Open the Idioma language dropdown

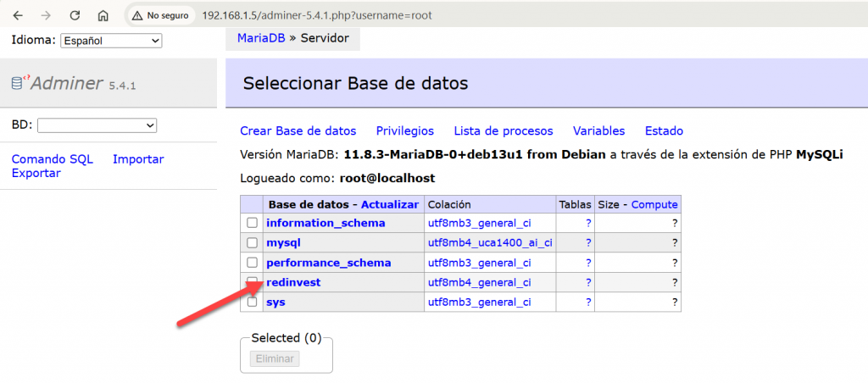(x=111, y=41)
